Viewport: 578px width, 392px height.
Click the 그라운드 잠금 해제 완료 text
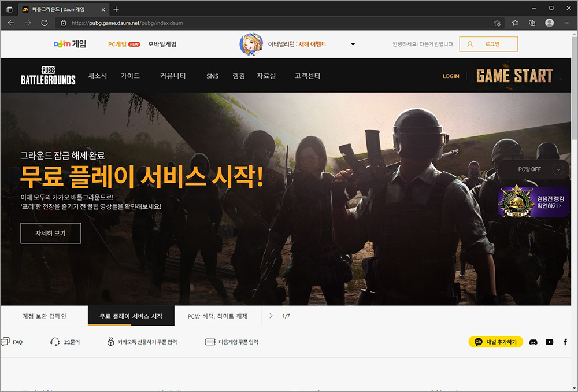pos(62,156)
